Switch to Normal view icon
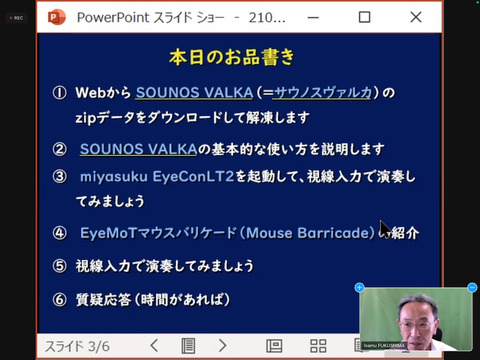 point(274,346)
